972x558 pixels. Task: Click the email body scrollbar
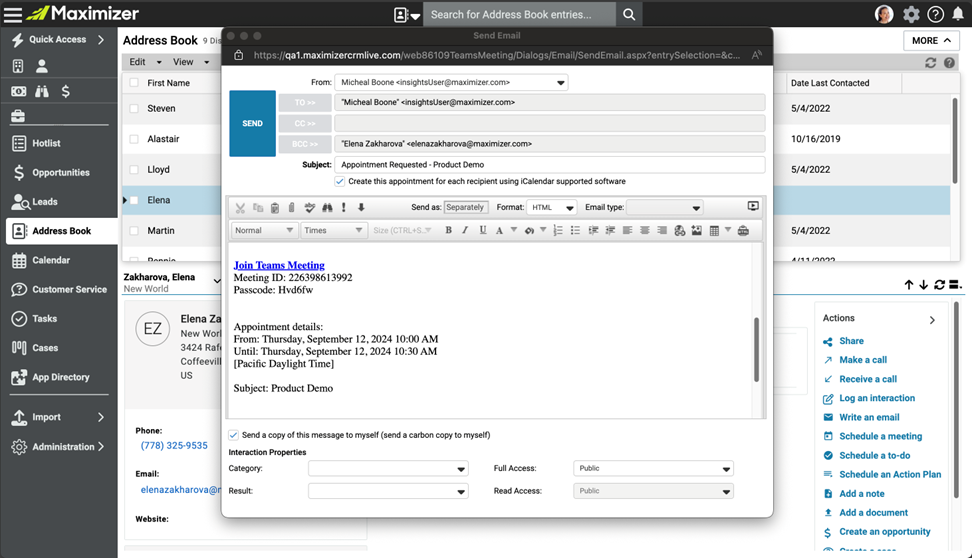tap(756, 349)
